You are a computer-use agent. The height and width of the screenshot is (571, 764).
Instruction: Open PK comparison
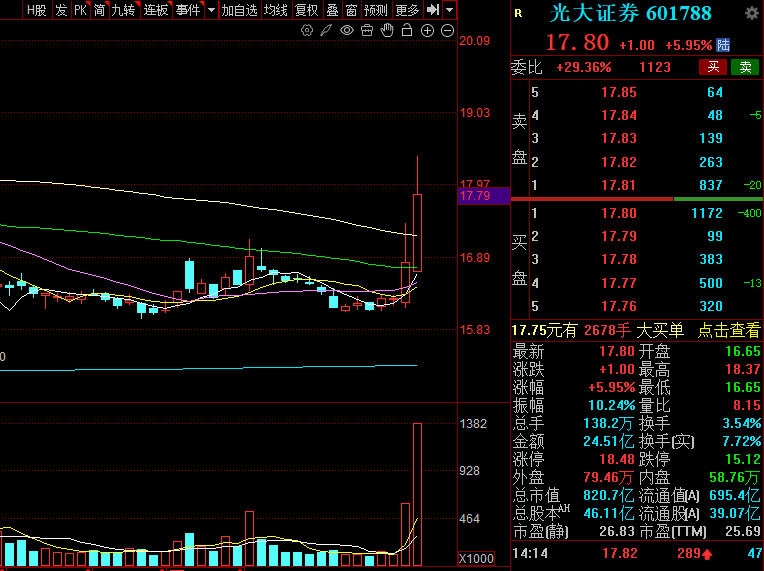click(80, 10)
